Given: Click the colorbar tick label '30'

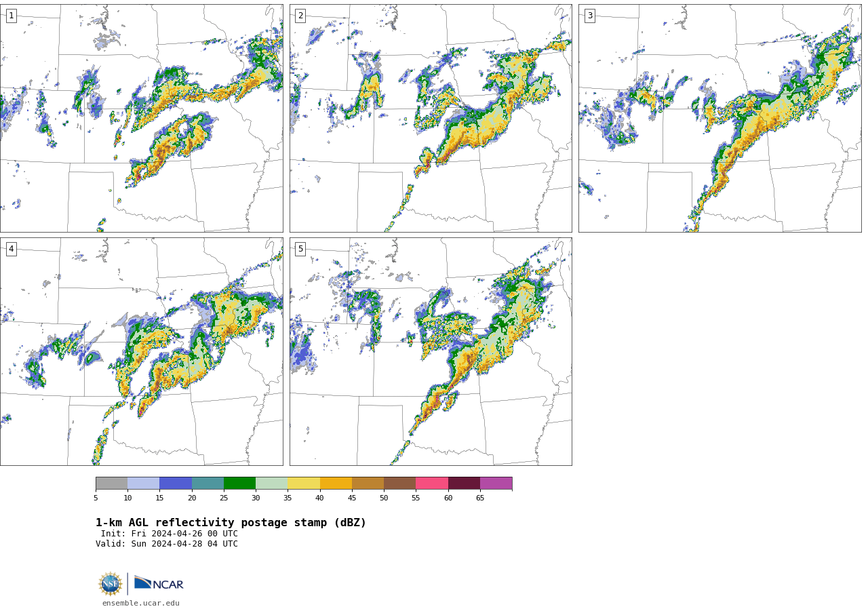Looking at the screenshot, I should [x=256, y=498].
